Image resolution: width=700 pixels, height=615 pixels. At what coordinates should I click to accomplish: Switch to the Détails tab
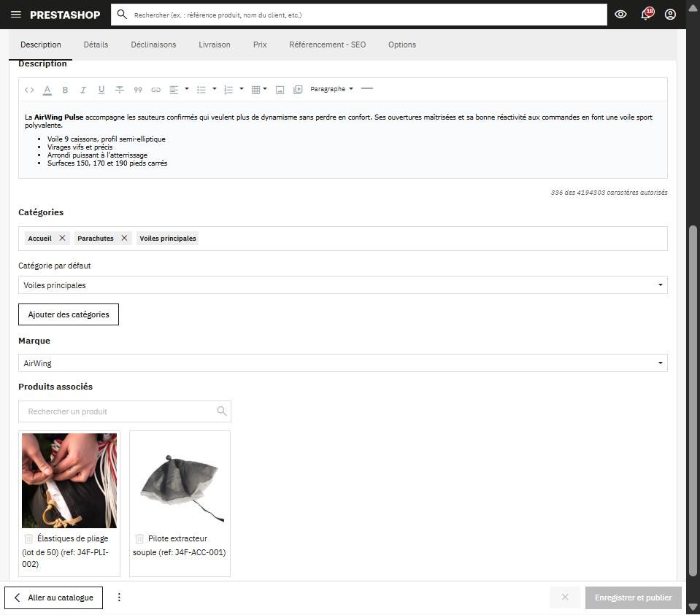pos(96,45)
